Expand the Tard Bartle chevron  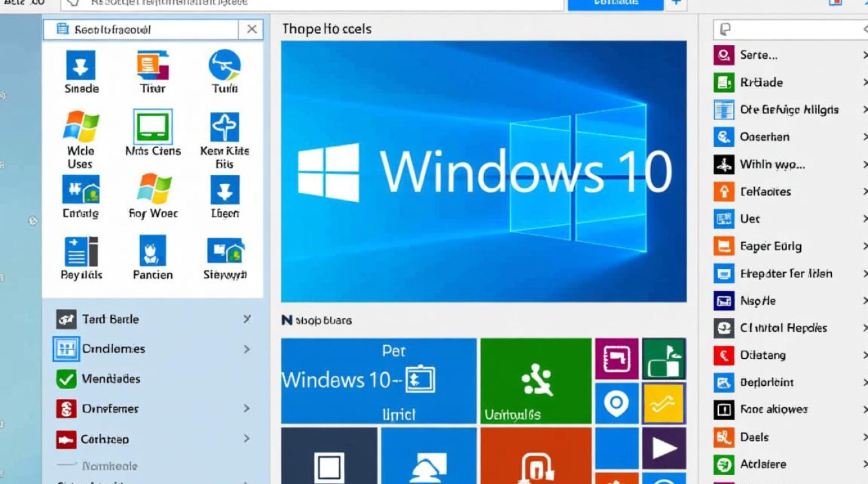[x=247, y=319]
